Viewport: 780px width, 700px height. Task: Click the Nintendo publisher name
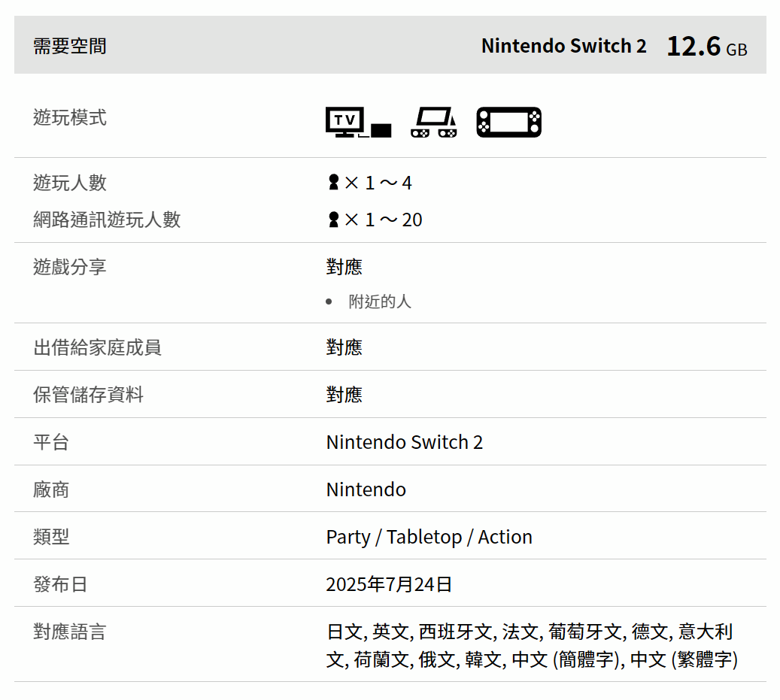(x=366, y=489)
